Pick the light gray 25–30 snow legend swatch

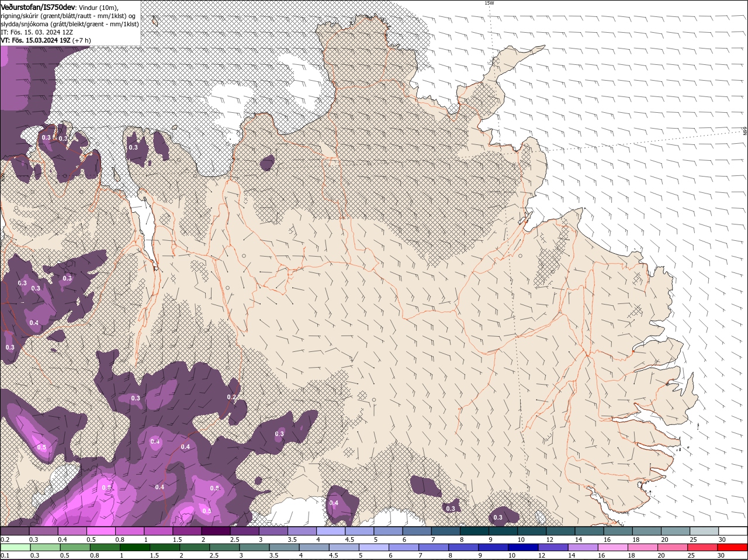coord(704,531)
